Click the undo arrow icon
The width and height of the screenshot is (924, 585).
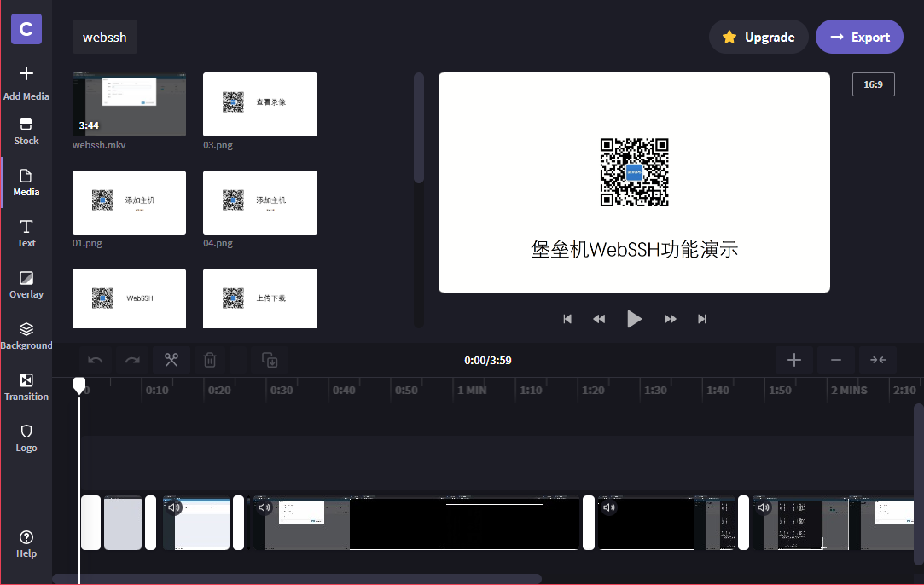coord(96,360)
